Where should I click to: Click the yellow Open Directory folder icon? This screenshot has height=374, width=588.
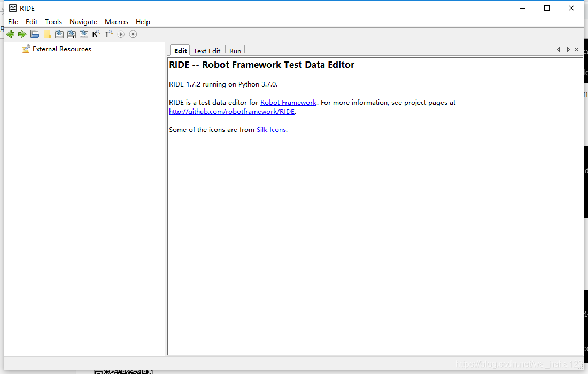(47, 35)
